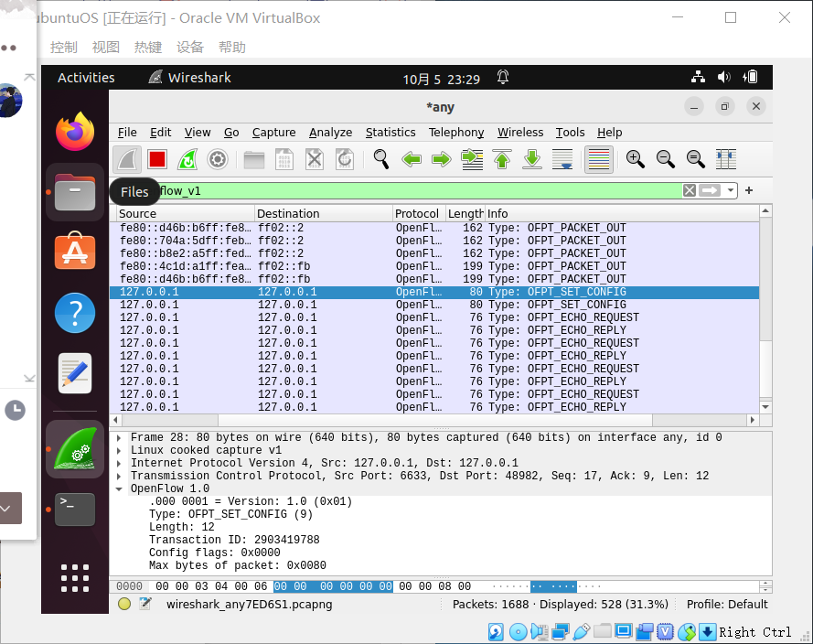Viewport: 813px width, 644px height.
Task: Sort packets by Destination column header
Action: coord(324,214)
